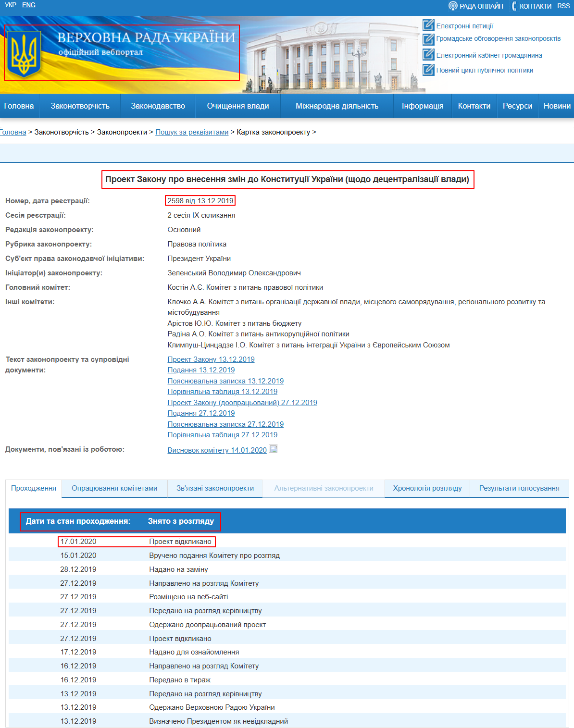The image size is (574, 728).
Task: Click the image icon beside Висновок комітету
Action: click(x=273, y=449)
